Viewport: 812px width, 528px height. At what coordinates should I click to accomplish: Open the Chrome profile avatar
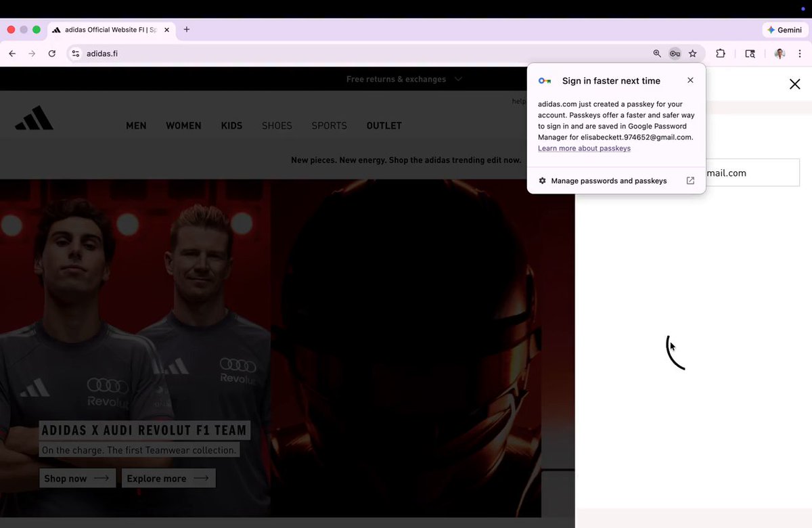coord(780,53)
